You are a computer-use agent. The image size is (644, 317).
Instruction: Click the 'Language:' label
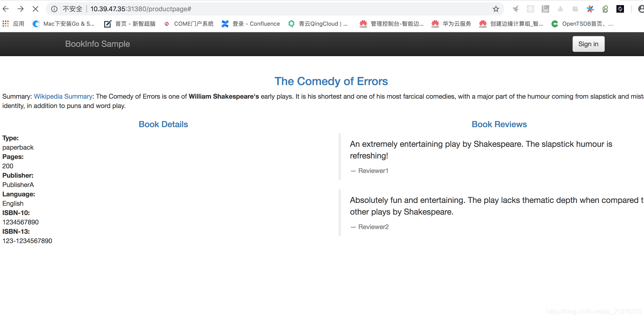[19, 194]
